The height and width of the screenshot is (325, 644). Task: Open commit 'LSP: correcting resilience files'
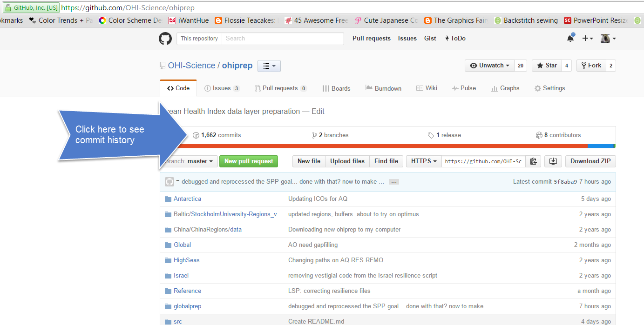(x=329, y=291)
